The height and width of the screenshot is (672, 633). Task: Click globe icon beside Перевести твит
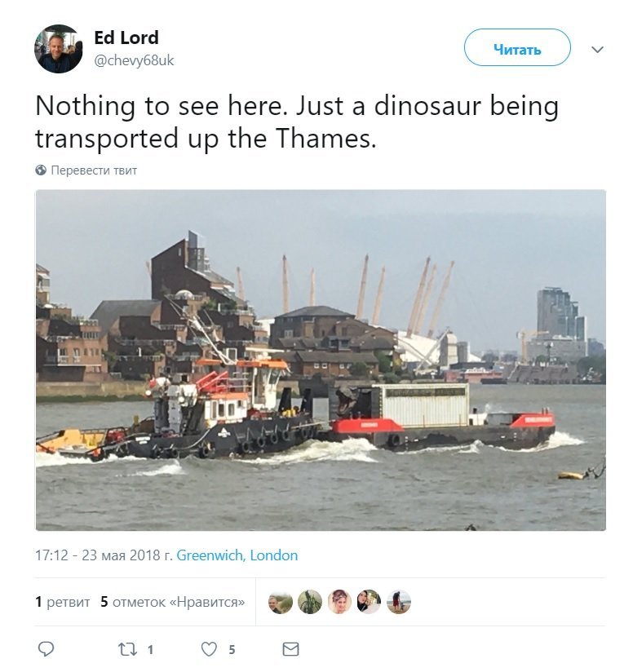tap(41, 170)
